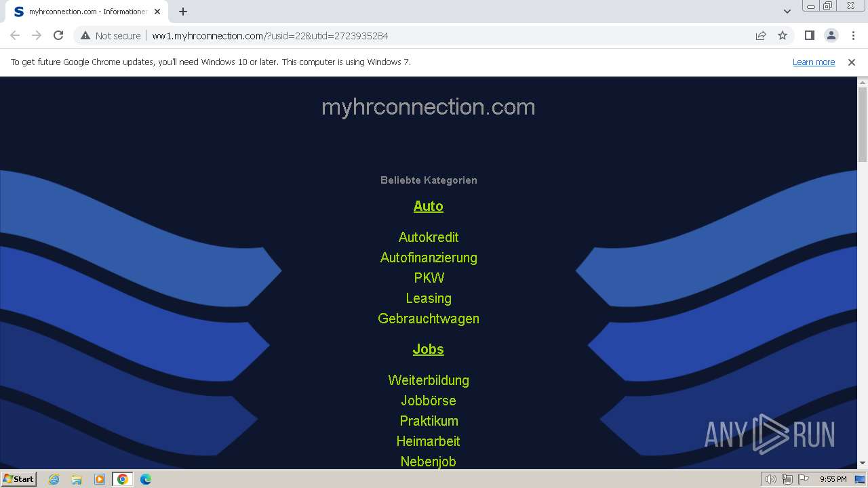
Task: Open the tab search dropdown arrow
Action: 787,12
